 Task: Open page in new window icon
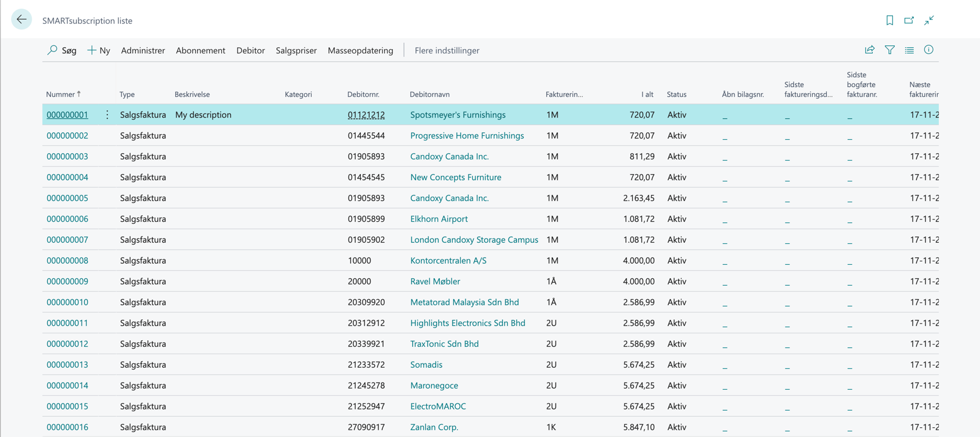tap(909, 20)
